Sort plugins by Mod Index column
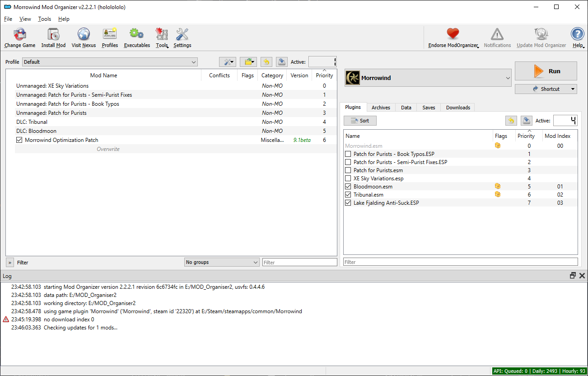Viewport: 588px width, 376px height. (x=557, y=136)
